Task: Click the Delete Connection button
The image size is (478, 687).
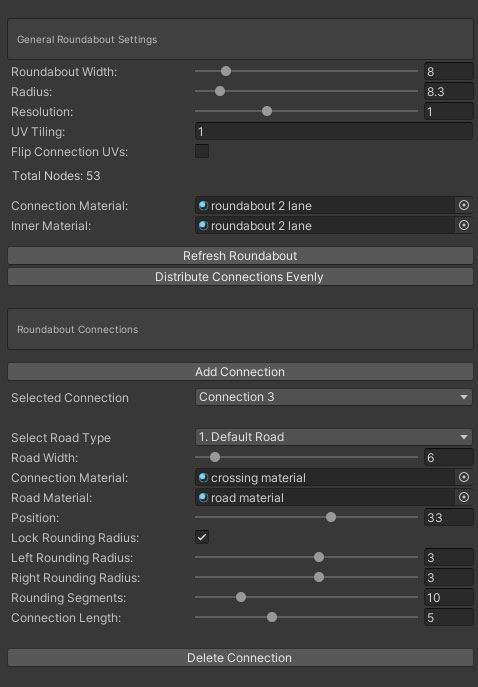Action: (240, 658)
